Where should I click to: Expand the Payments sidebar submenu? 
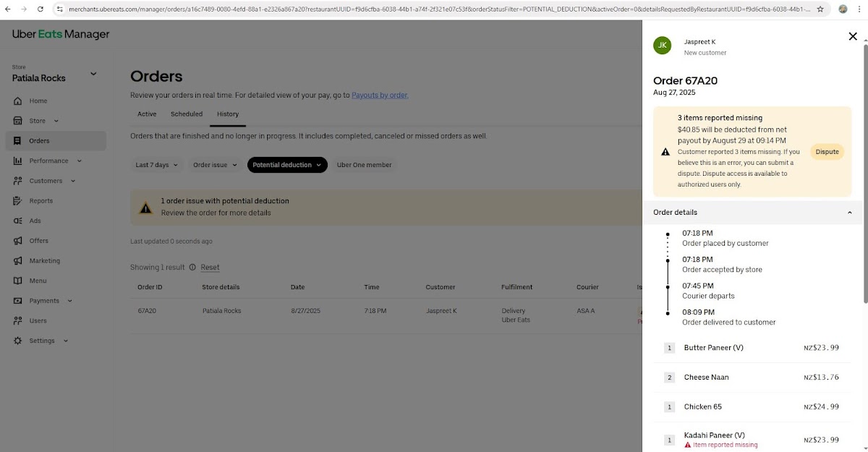[70, 301]
